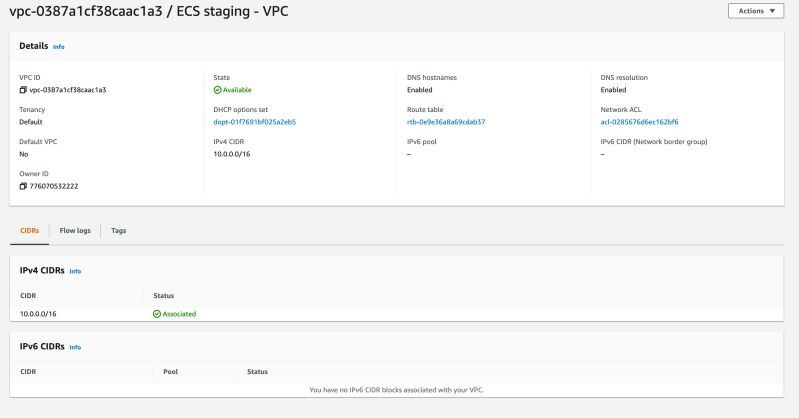Click the CIDR column header in IPv6 table
This screenshot has height=418, width=799.
tap(28, 372)
